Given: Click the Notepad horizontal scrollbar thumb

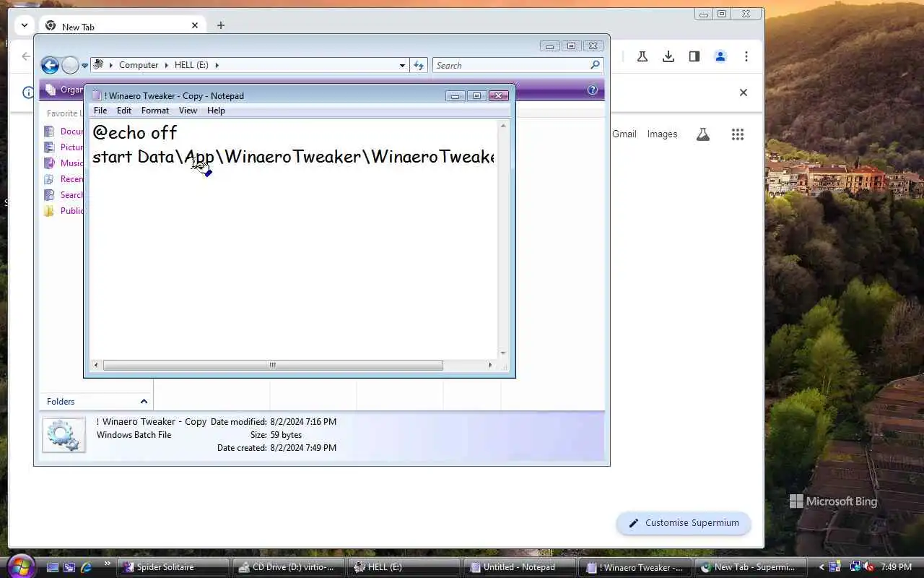Looking at the screenshot, I should tap(273, 366).
